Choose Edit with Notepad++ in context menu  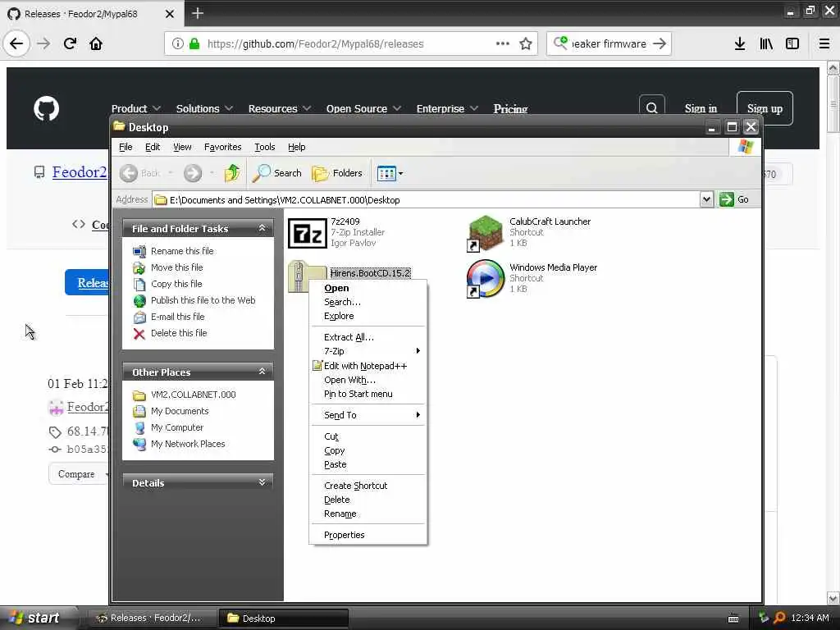pyautogui.click(x=368, y=366)
